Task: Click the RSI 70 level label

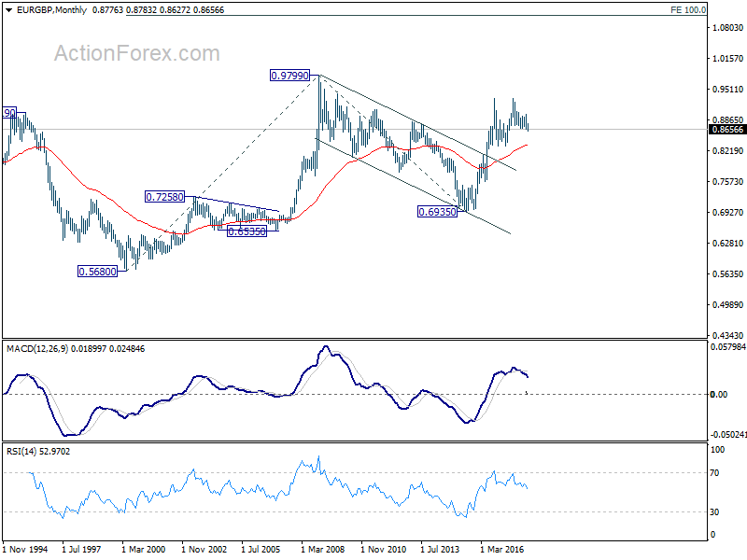Action: 714,473
